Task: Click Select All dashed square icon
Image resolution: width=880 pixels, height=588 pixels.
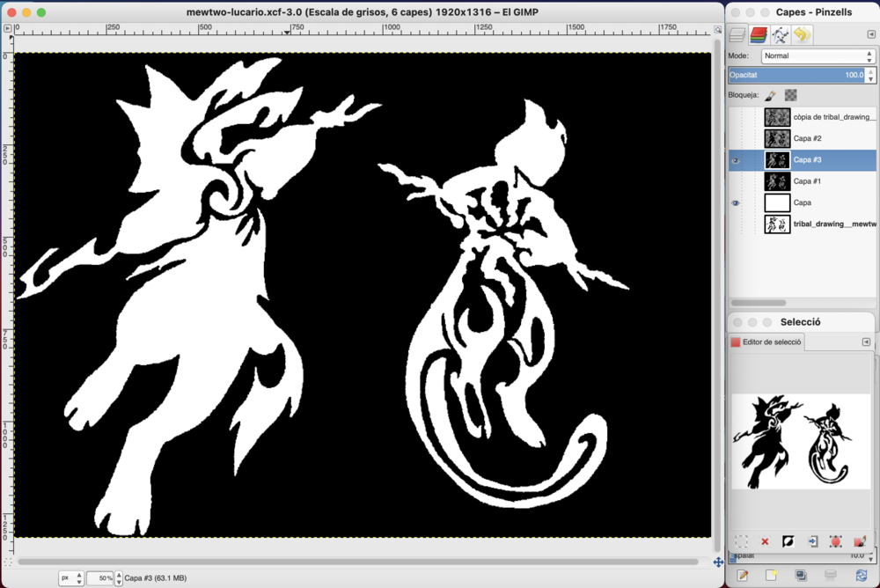Action: pos(742,541)
